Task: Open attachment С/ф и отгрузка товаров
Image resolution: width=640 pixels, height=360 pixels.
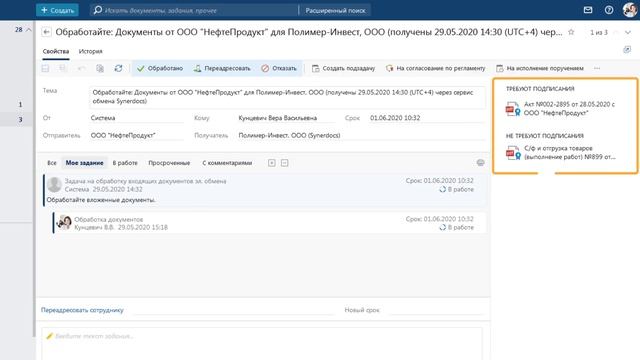Action: point(570,152)
